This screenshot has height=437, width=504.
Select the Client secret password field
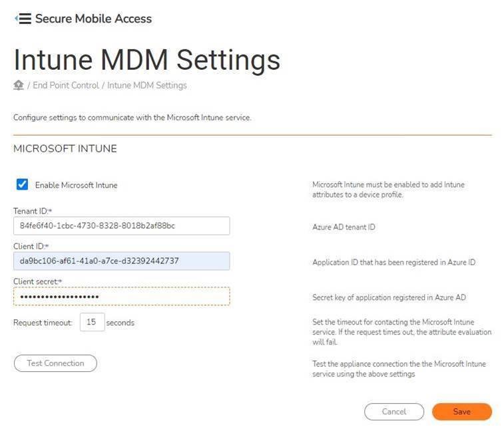pyautogui.click(x=121, y=296)
